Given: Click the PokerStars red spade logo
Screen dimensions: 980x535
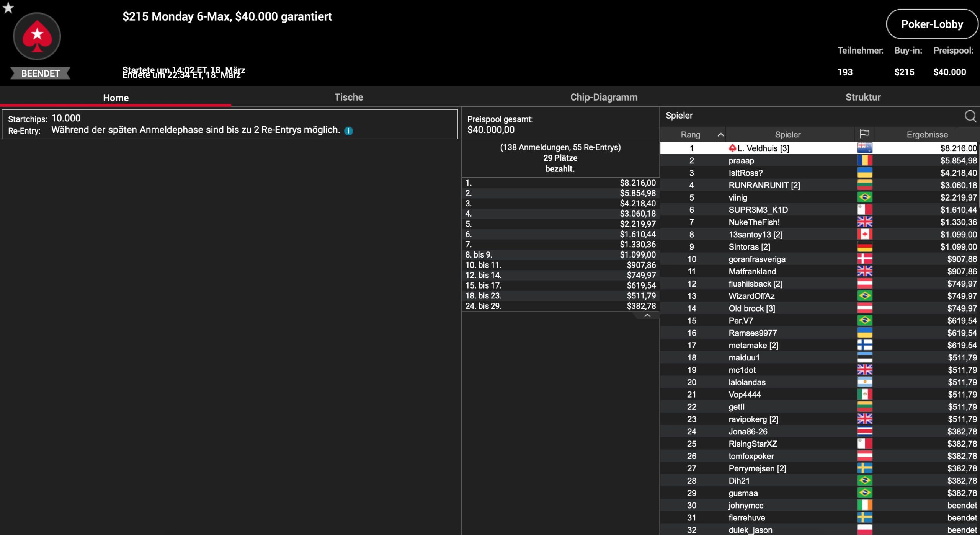Looking at the screenshot, I should [x=37, y=36].
